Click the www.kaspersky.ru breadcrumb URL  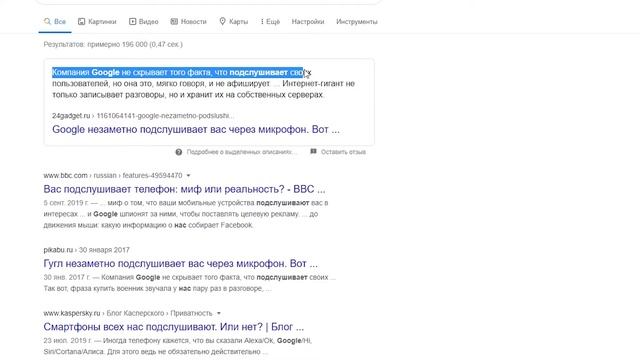[x=128, y=313]
